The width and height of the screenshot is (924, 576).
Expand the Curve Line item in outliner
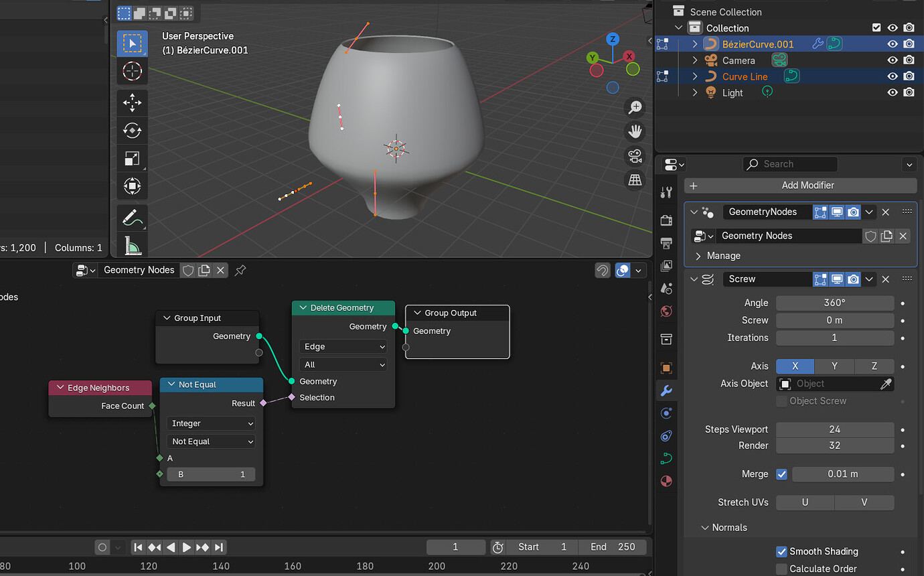click(695, 76)
